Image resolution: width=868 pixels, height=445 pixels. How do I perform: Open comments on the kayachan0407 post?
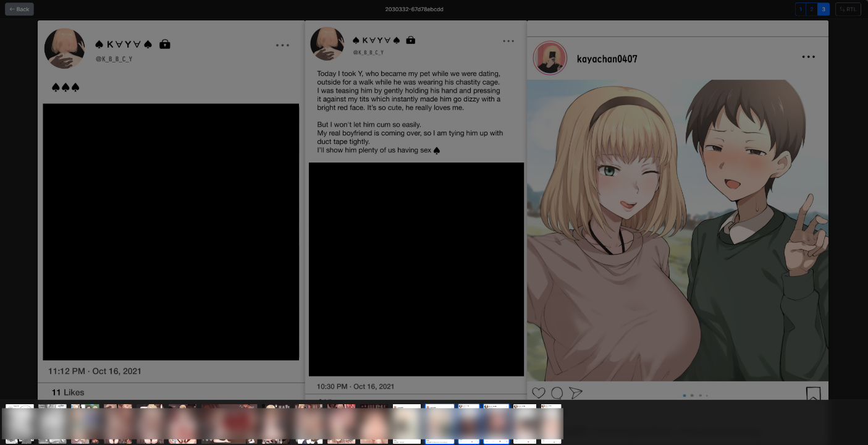coord(557,393)
